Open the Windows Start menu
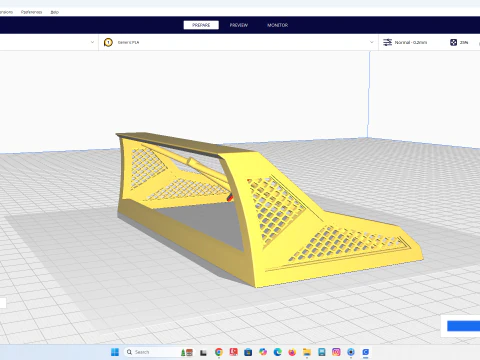480x360 pixels. click(x=115, y=352)
